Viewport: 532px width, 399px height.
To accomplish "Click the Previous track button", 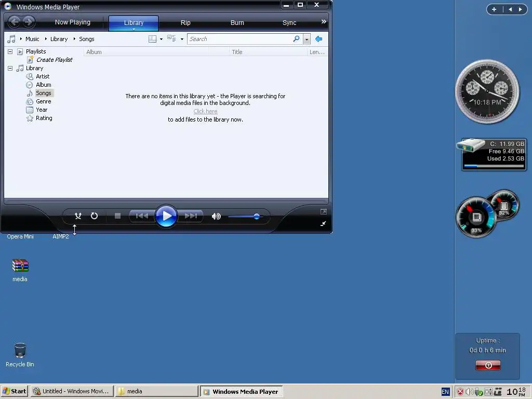I will pos(142,216).
